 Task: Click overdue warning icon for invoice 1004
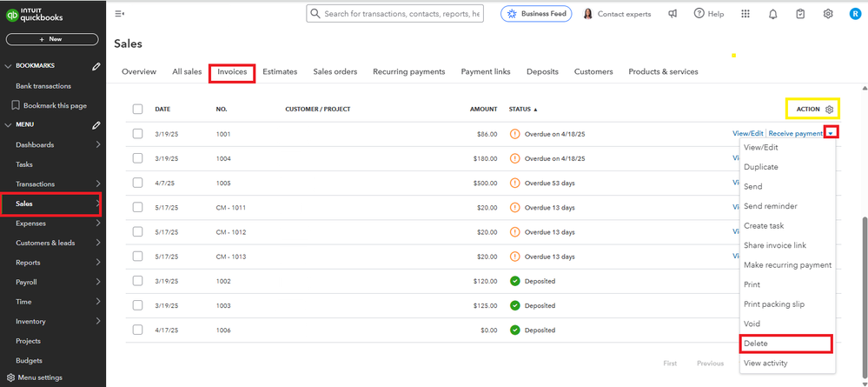[x=515, y=158]
